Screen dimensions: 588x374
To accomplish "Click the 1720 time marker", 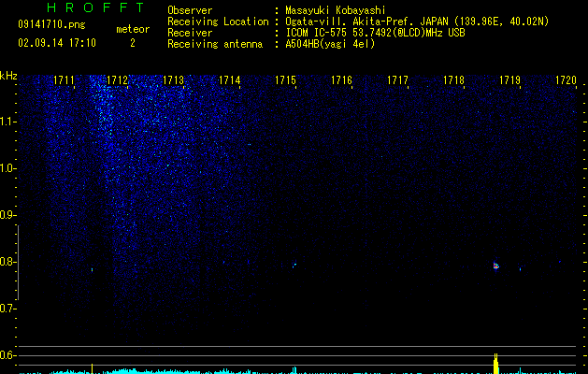I will click(x=566, y=80).
